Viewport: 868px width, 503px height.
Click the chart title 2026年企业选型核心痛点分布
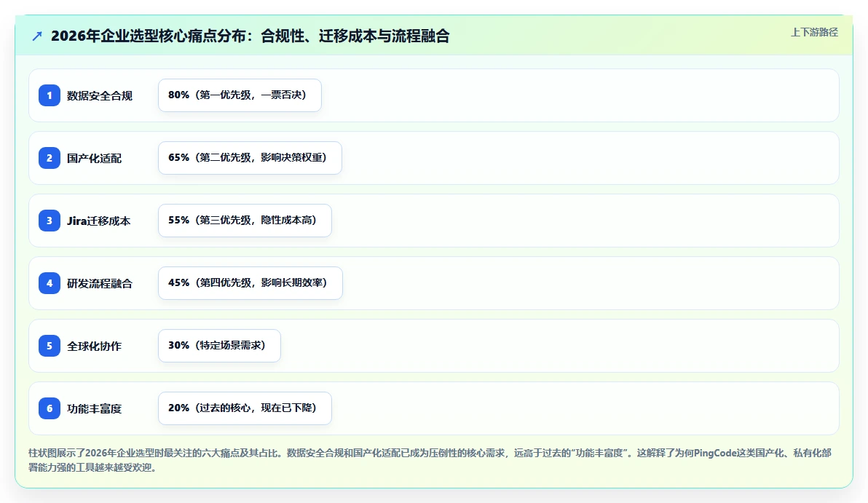pos(250,36)
